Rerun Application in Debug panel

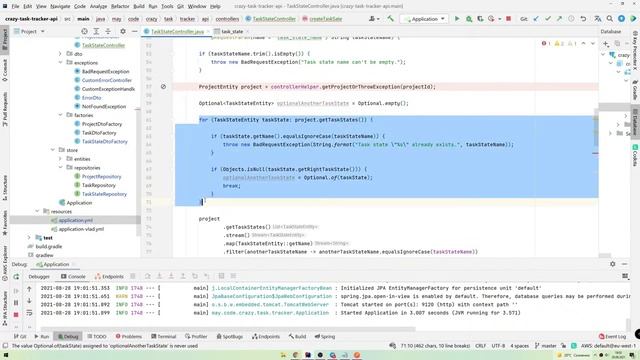16,277
